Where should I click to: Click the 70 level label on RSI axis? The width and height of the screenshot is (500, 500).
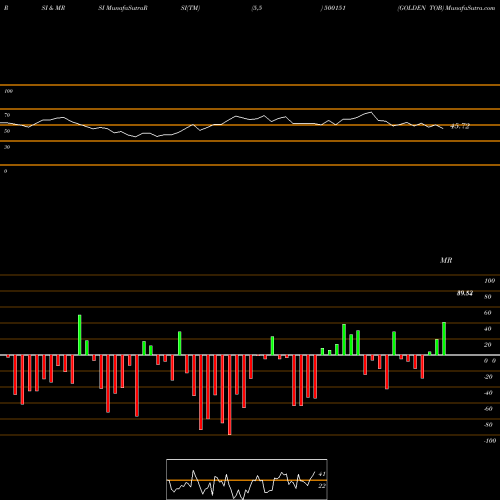point(7,115)
